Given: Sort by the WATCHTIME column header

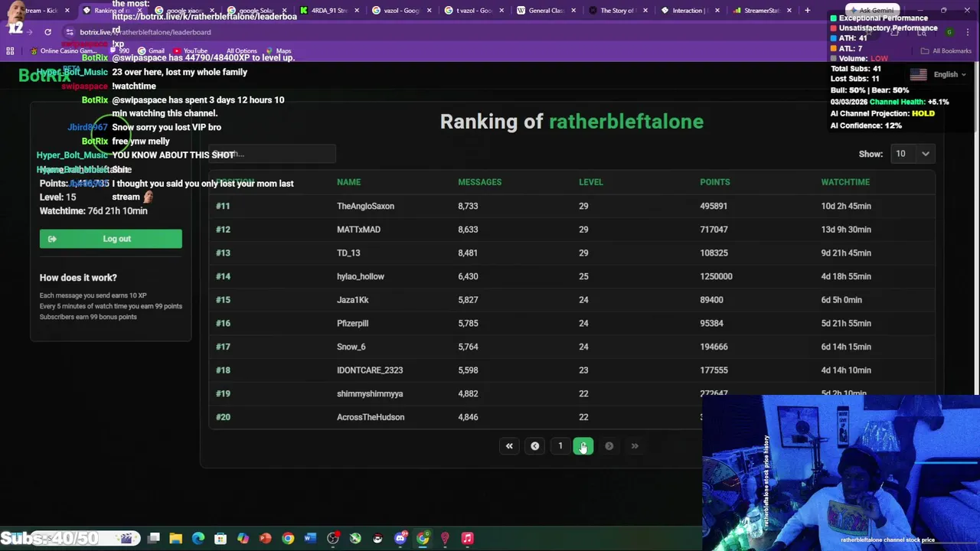Looking at the screenshot, I should (x=845, y=182).
